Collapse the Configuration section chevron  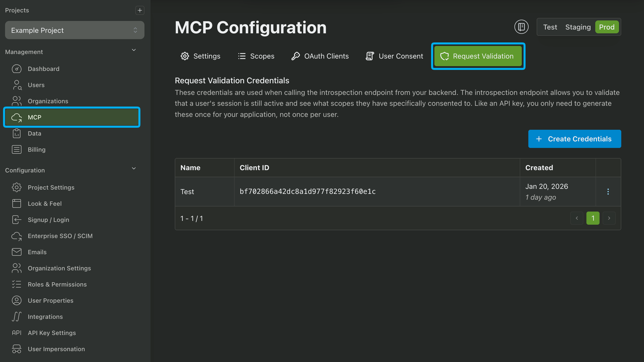tap(134, 168)
